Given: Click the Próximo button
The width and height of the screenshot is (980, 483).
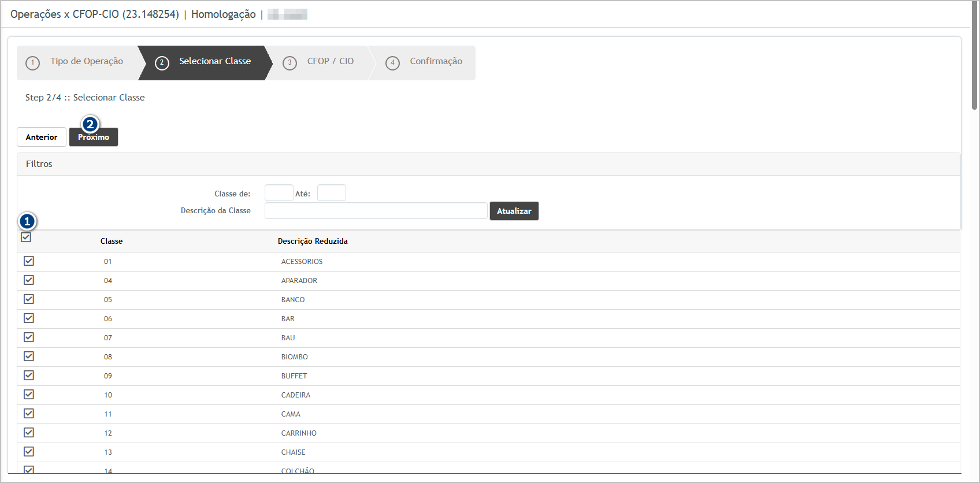Looking at the screenshot, I should (94, 137).
